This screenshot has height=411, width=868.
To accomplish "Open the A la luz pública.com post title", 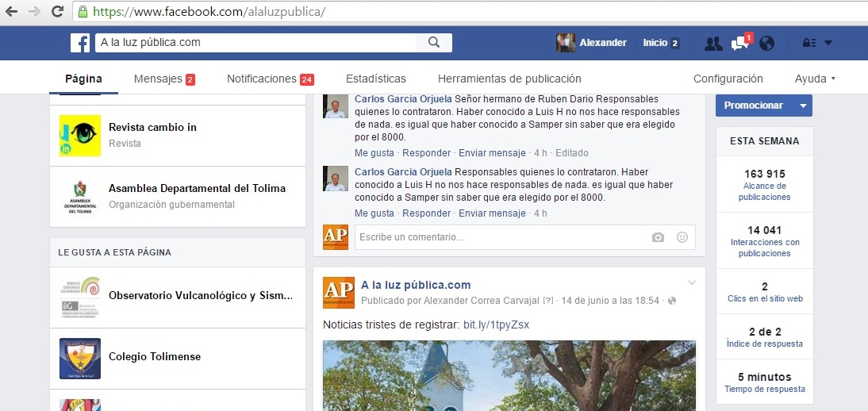I will tap(416, 286).
